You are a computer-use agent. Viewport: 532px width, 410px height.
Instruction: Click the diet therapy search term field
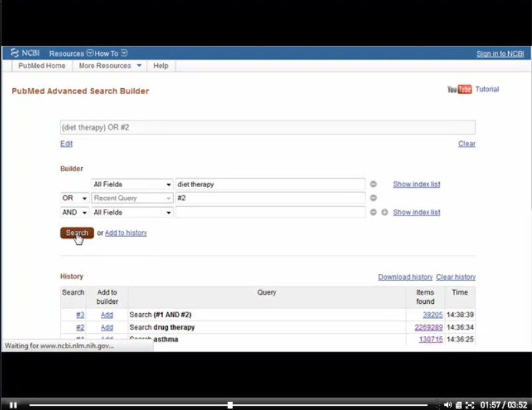(x=271, y=184)
